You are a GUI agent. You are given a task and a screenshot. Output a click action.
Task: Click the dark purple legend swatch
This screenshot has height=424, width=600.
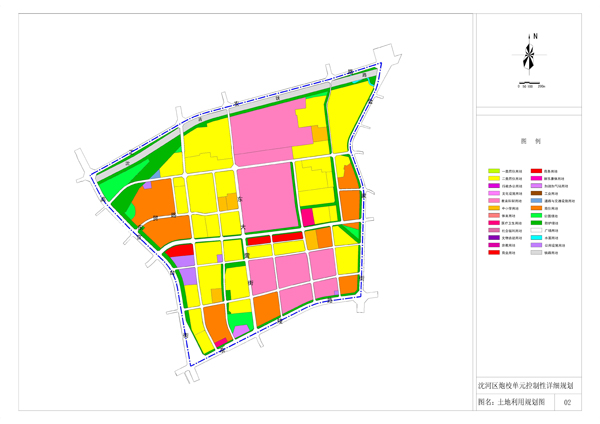[x=493, y=237]
